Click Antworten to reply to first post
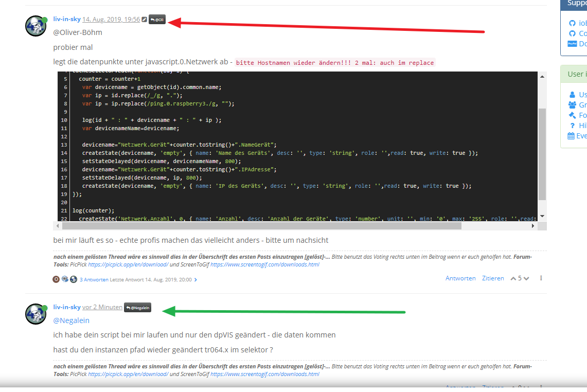The height and width of the screenshot is (392, 587). click(460, 278)
